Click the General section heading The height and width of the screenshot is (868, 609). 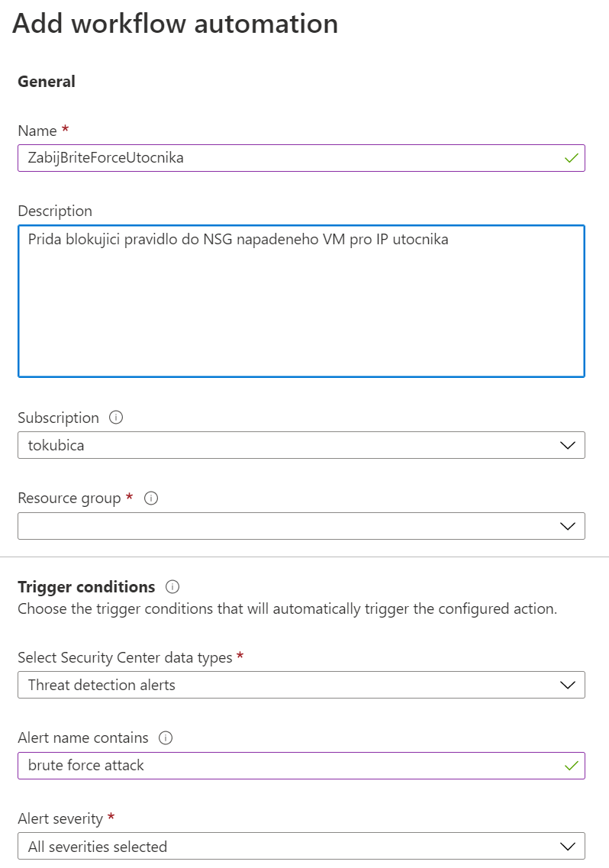47,82
